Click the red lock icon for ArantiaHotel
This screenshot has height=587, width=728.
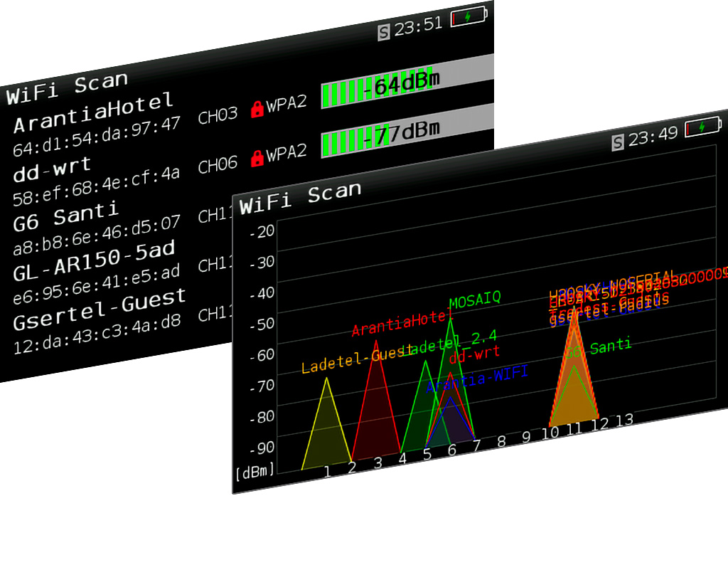click(x=257, y=110)
